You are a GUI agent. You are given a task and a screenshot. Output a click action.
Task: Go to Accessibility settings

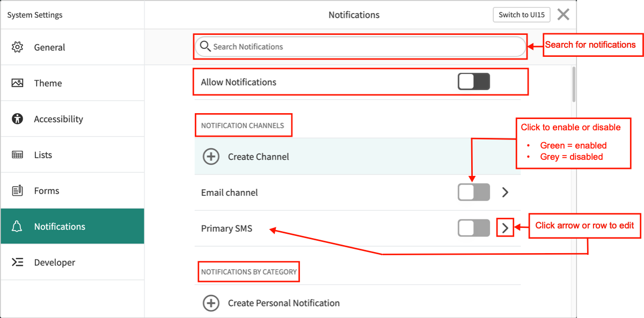tap(72, 119)
